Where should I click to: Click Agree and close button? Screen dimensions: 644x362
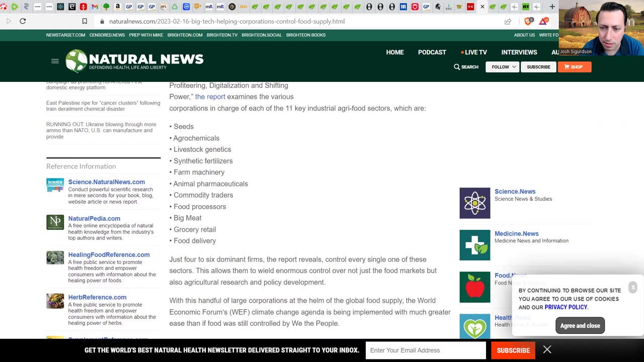point(580,326)
